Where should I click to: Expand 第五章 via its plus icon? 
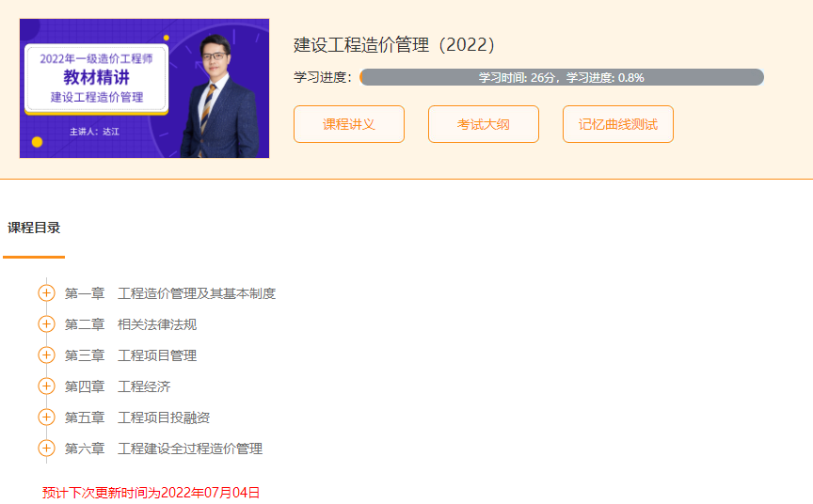pos(46,417)
